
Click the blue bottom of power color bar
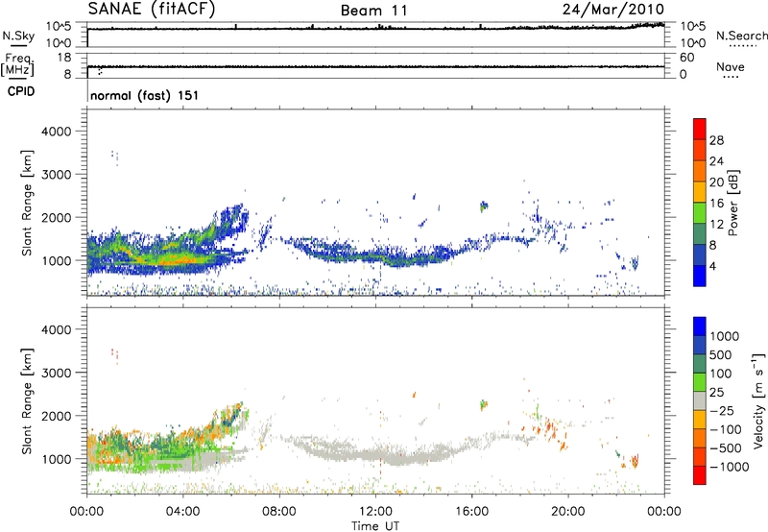tap(700, 276)
